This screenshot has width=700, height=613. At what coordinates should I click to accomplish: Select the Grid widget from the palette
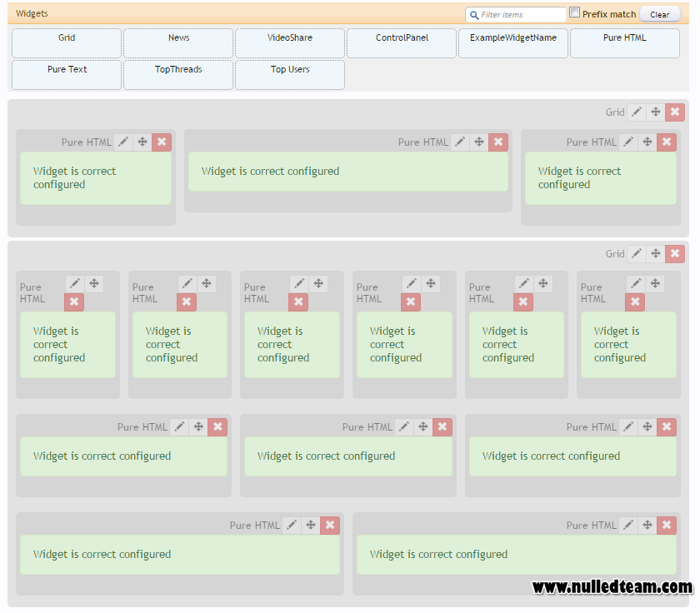coord(67,43)
